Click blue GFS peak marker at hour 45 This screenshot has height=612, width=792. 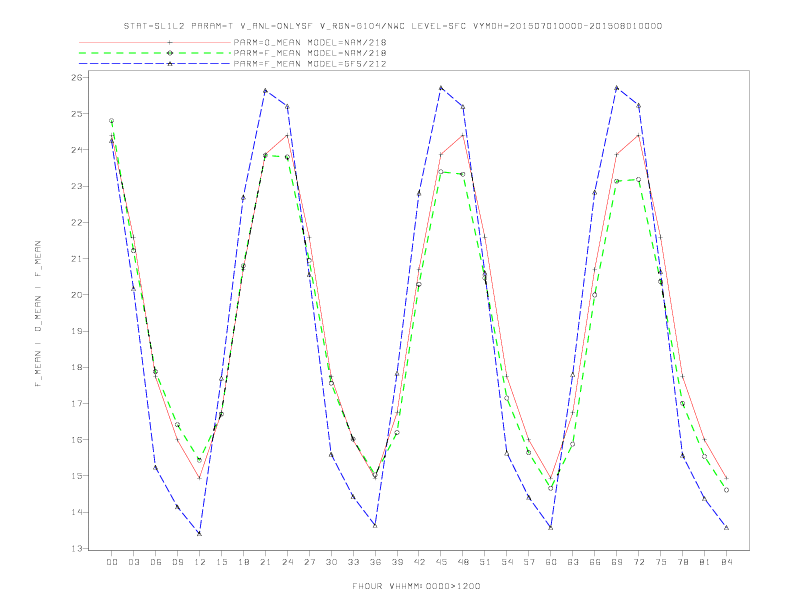pos(441,88)
